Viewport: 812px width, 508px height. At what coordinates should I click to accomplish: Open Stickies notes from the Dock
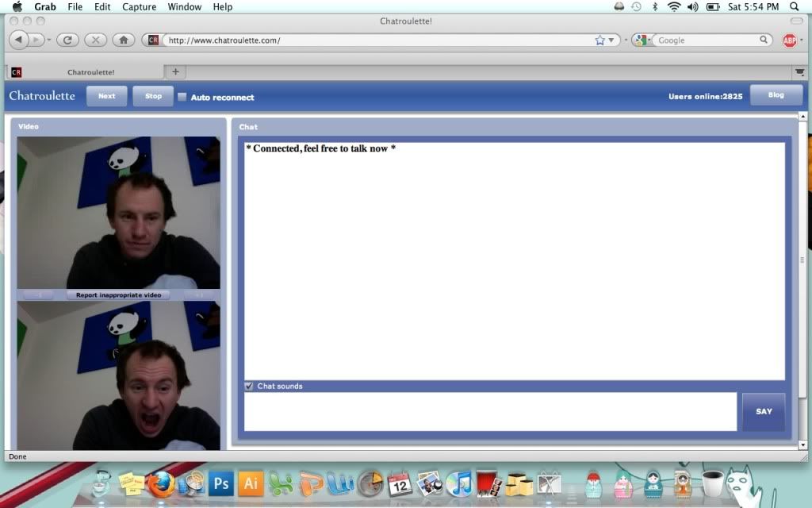pyautogui.click(x=132, y=485)
